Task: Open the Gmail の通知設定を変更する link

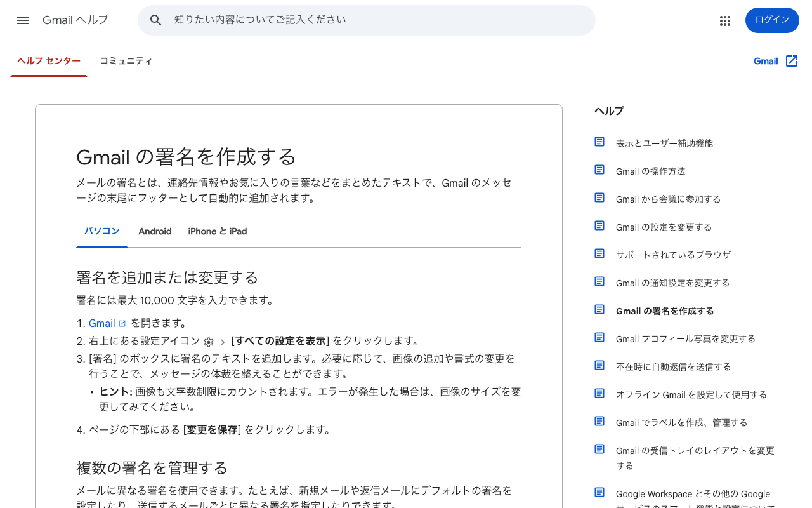Action: tap(673, 283)
